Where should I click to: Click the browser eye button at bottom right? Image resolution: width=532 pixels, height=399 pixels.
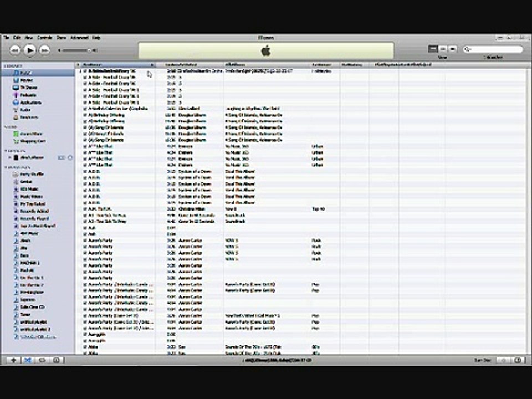[x=518, y=360]
